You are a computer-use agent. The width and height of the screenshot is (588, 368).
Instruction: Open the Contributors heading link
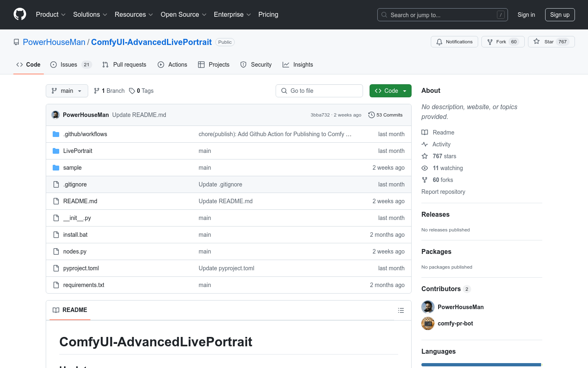click(446, 289)
